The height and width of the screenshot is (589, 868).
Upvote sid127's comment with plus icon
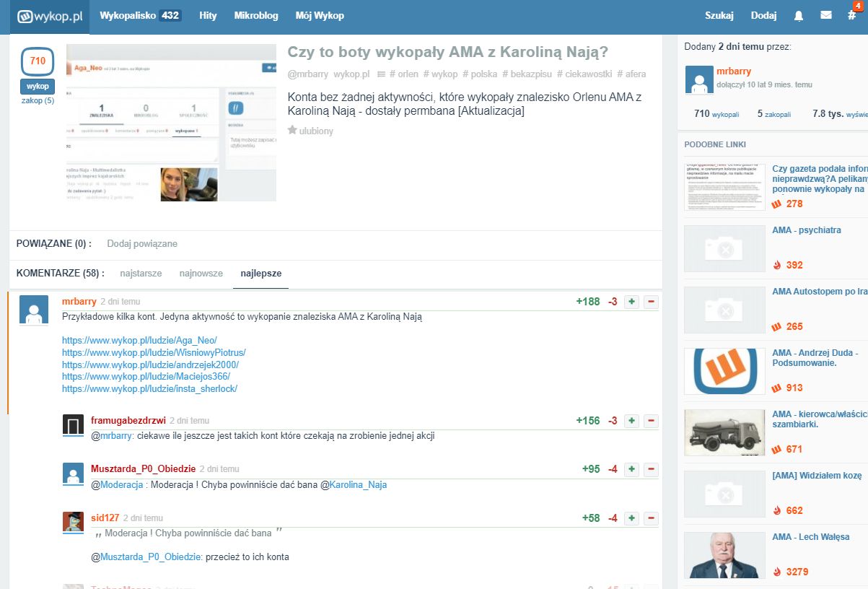(x=631, y=518)
